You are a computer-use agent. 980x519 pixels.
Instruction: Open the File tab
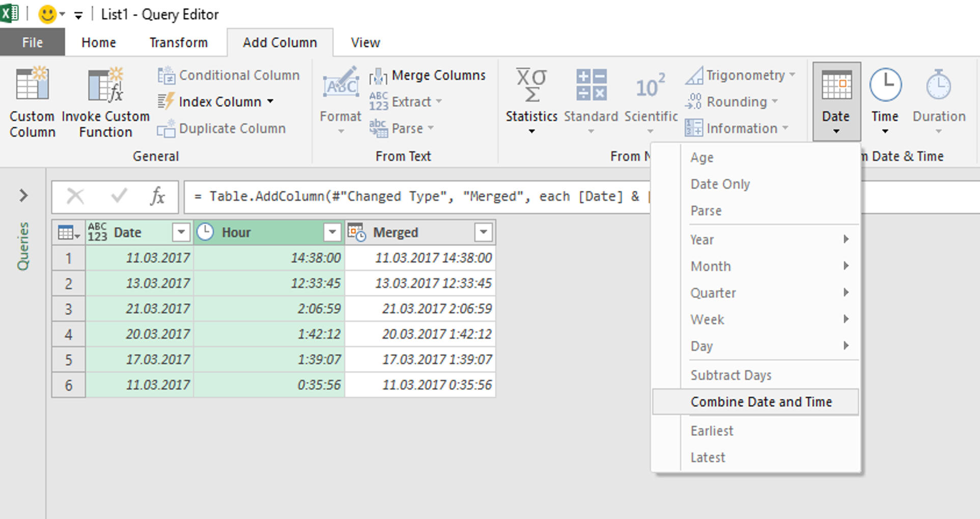33,42
